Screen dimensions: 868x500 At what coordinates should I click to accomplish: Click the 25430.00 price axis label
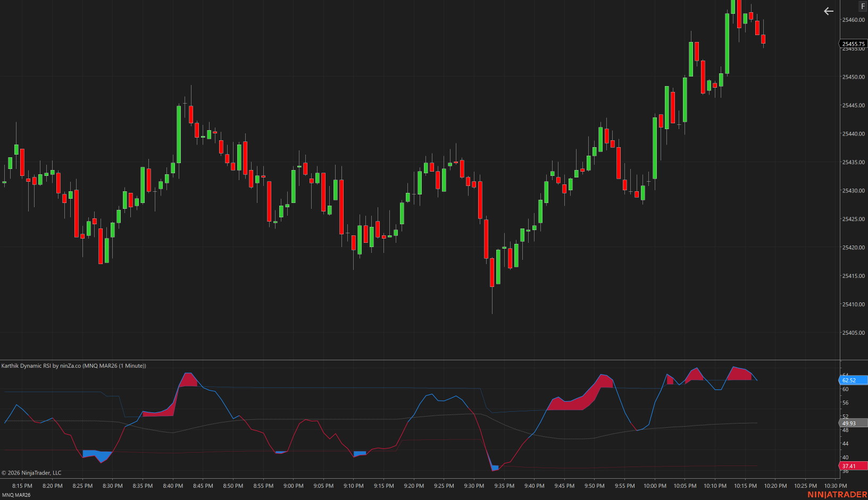pyautogui.click(x=853, y=190)
